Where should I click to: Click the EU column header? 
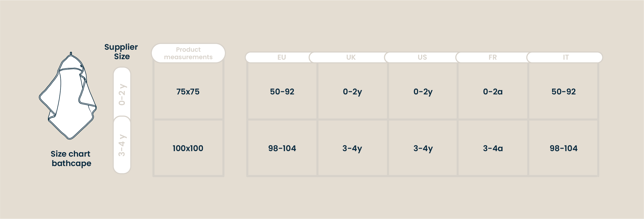click(281, 57)
